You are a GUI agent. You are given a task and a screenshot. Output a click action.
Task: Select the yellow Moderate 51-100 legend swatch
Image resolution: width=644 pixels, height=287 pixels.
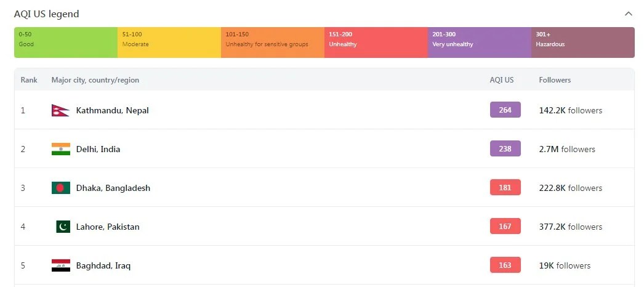click(x=169, y=42)
